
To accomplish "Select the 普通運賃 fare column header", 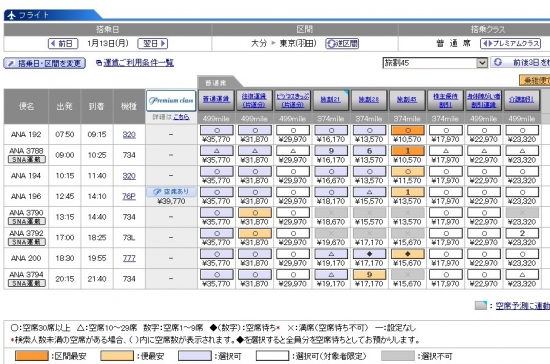I will 216,100.
